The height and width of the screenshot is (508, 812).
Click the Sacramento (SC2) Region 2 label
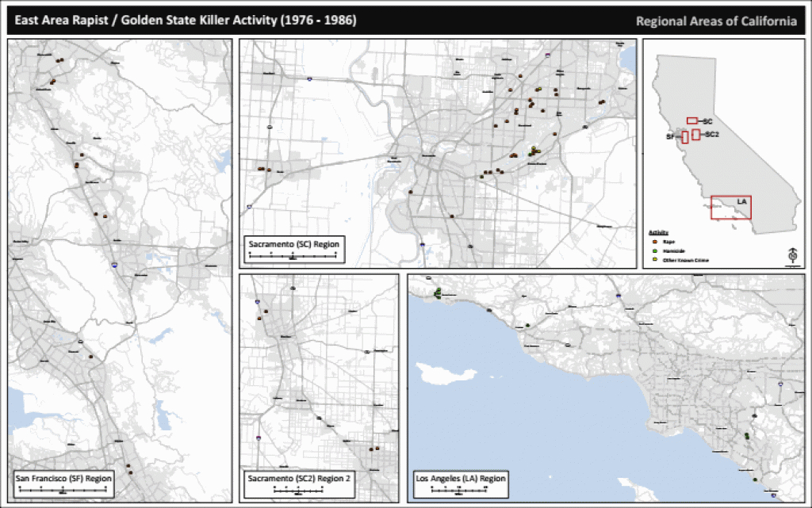(x=297, y=479)
